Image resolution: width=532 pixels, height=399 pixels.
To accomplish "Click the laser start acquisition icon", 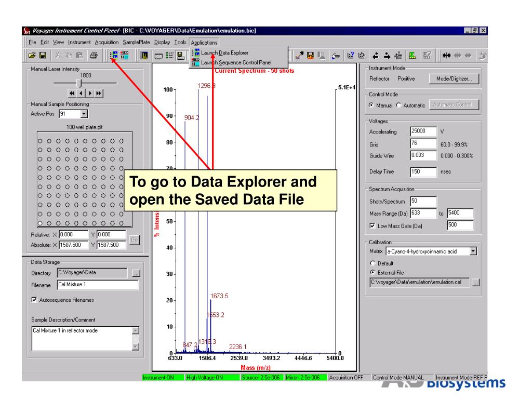I will 299,55.
